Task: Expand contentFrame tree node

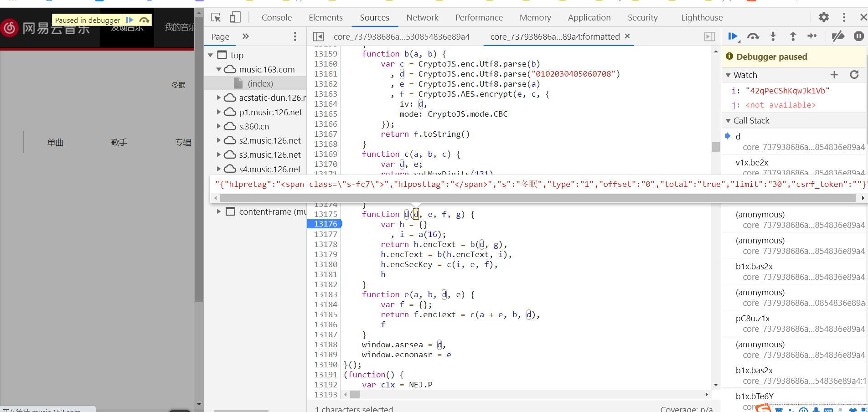Action: [219, 211]
